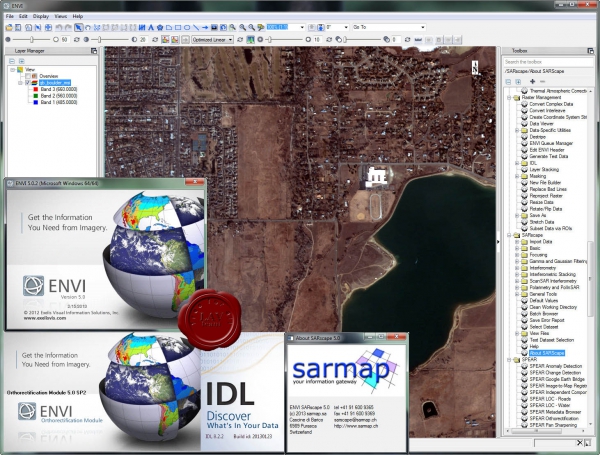
Task: Detach the Toolbox panel
Action: 590,51
